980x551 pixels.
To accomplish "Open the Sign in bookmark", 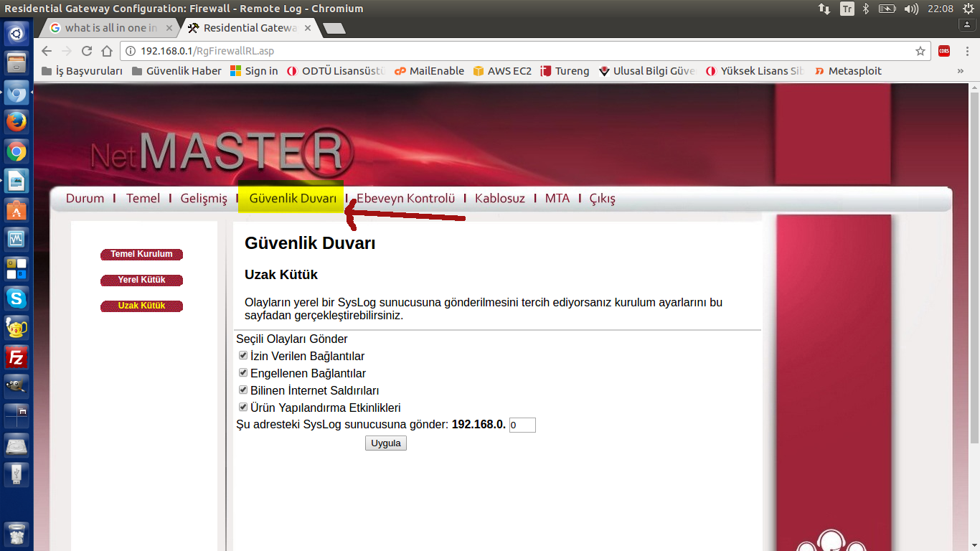I will click(254, 71).
